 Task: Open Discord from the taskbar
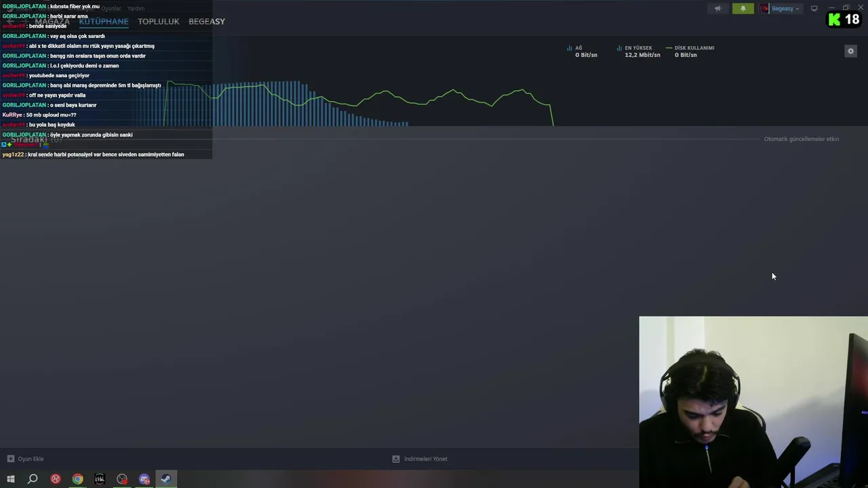[144, 479]
